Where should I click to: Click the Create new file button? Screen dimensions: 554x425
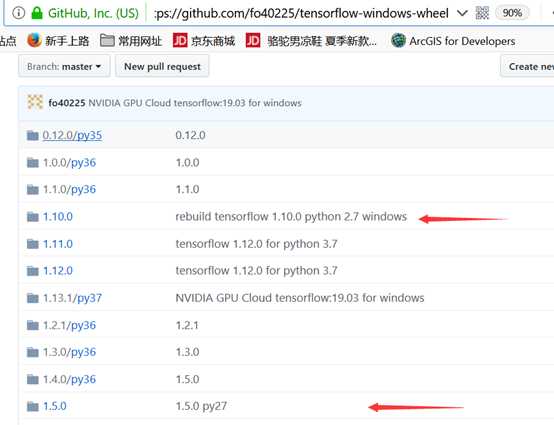click(x=528, y=66)
